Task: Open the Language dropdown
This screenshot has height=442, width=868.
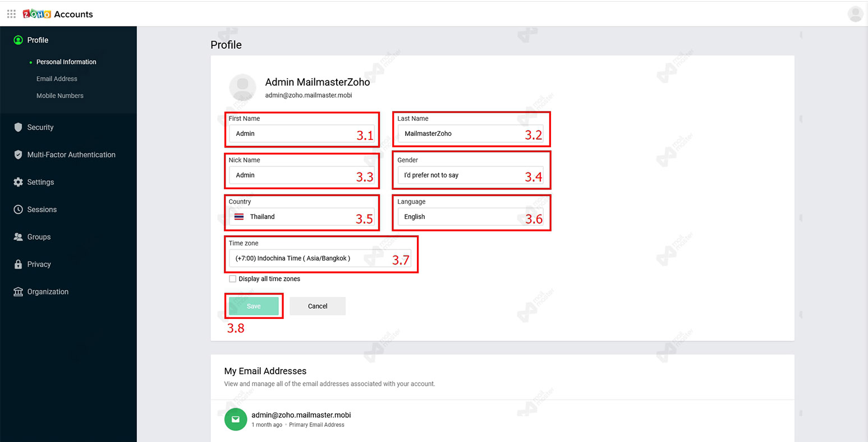Action: click(470, 217)
